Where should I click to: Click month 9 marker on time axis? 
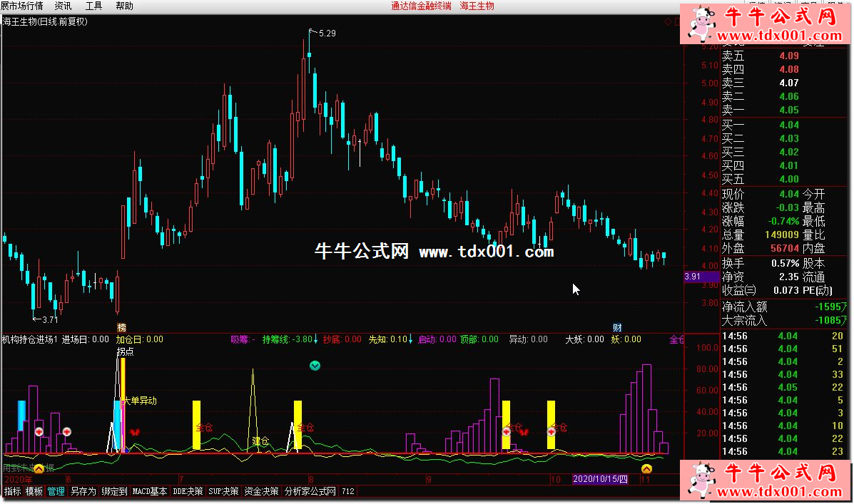pyautogui.click(x=429, y=480)
